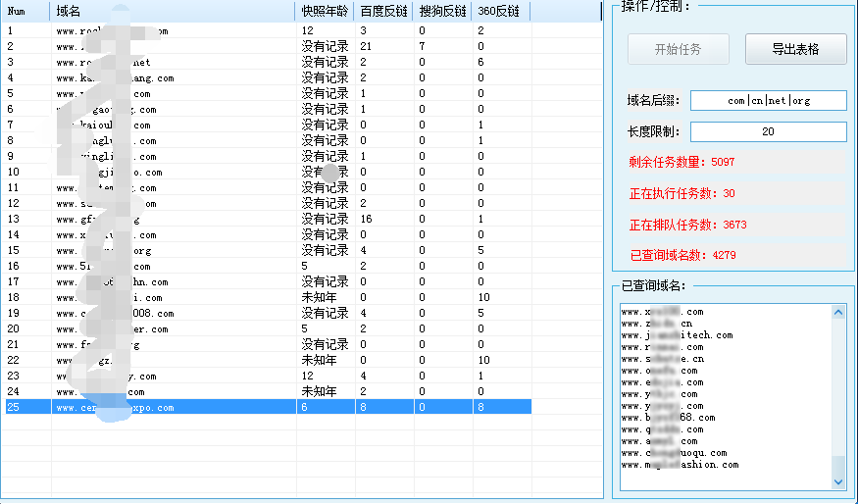858x504 pixels.
Task: Click the 域名后缀 input field
Action: point(768,100)
